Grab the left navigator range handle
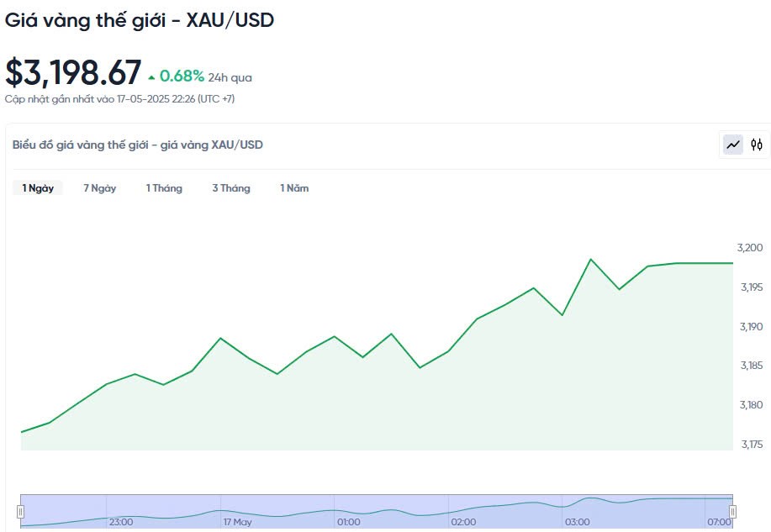Screen dimensions: 771x532 click(21, 511)
